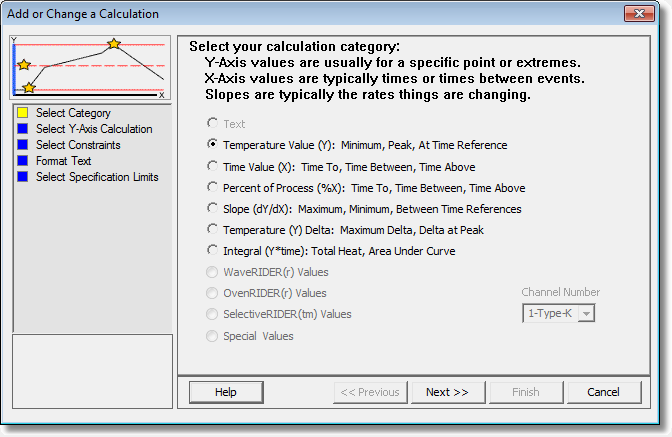Choose Integral (Y*time) Total Heat option
The image size is (672, 437).
pos(212,251)
